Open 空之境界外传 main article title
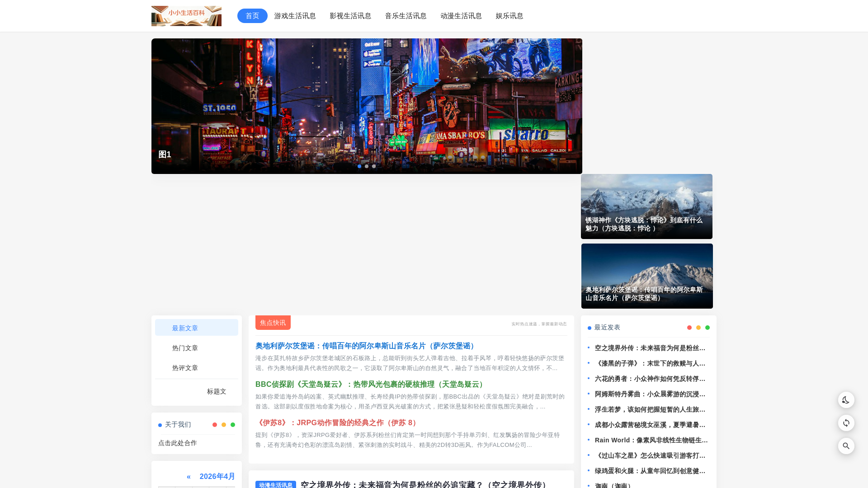The height and width of the screenshot is (488, 868). pos(425,484)
